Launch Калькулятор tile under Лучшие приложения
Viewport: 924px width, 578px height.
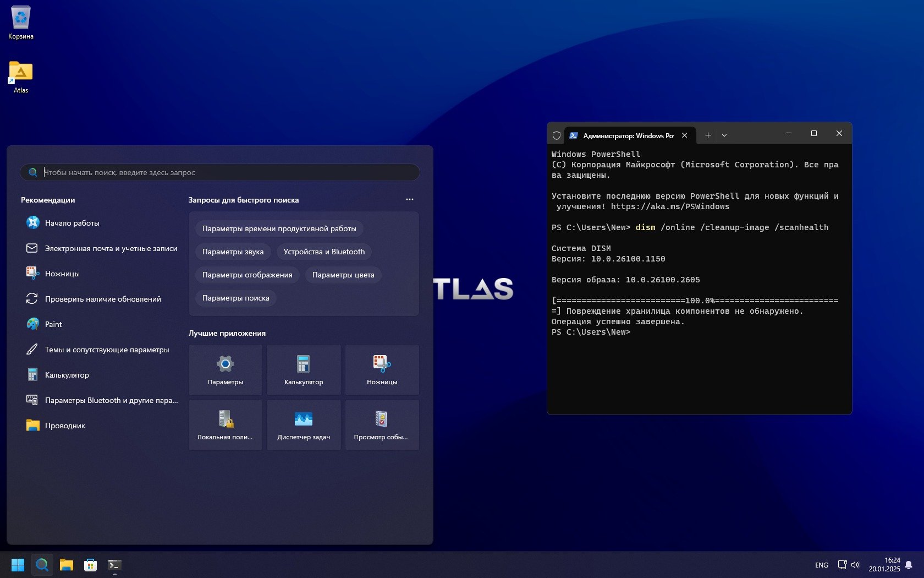(304, 369)
